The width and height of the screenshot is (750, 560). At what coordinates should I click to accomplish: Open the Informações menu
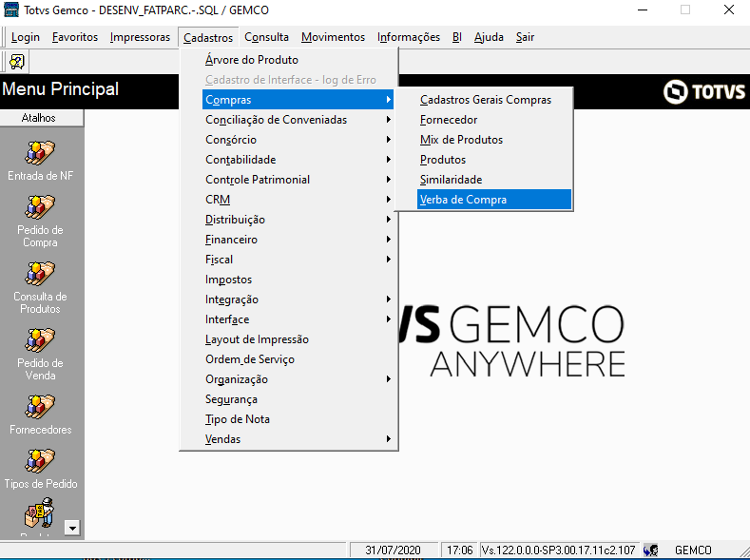tap(409, 37)
